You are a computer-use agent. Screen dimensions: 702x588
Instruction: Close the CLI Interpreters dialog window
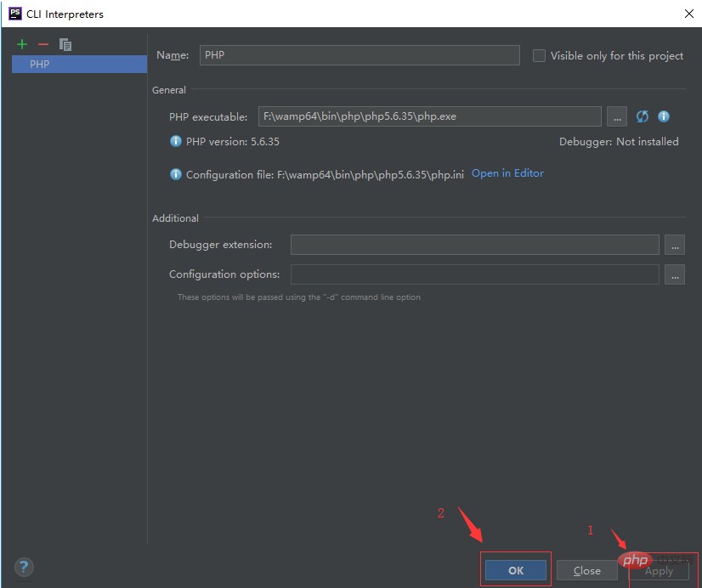coord(689,14)
